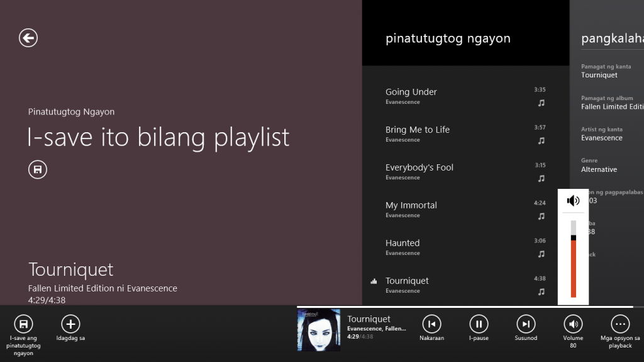Image resolution: width=644 pixels, height=362 pixels.
Task: Open the Evanescence album art thumbnail
Action: pos(319,330)
